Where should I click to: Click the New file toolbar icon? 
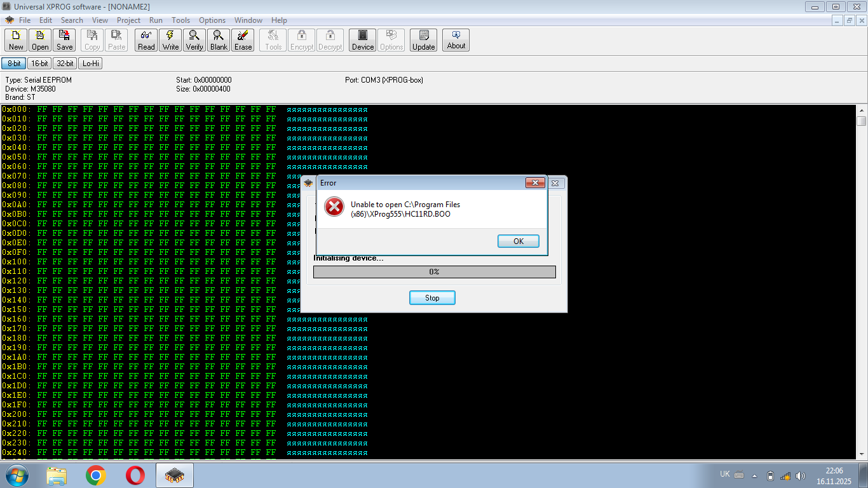click(16, 40)
